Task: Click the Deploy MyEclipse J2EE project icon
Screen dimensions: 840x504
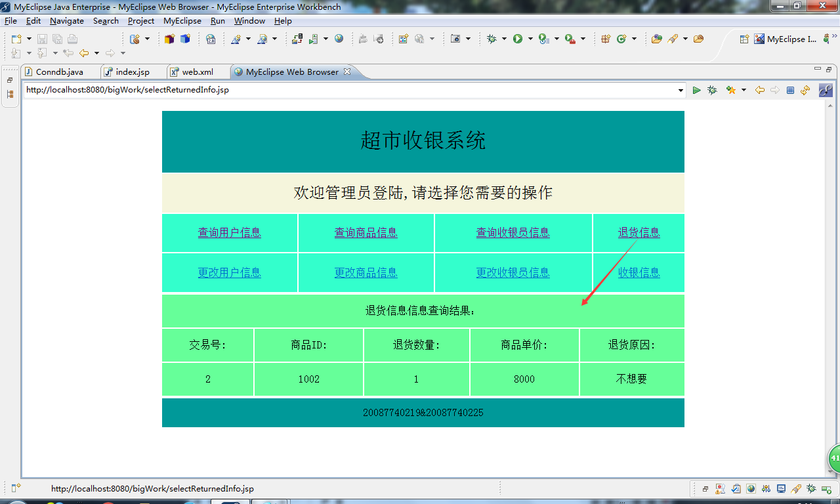Action: (x=297, y=39)
